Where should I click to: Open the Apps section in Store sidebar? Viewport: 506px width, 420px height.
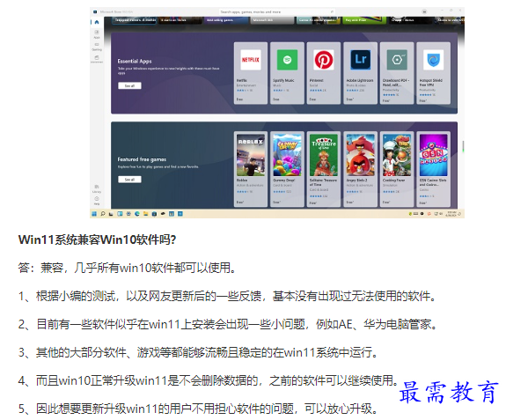tap(97, 33)
